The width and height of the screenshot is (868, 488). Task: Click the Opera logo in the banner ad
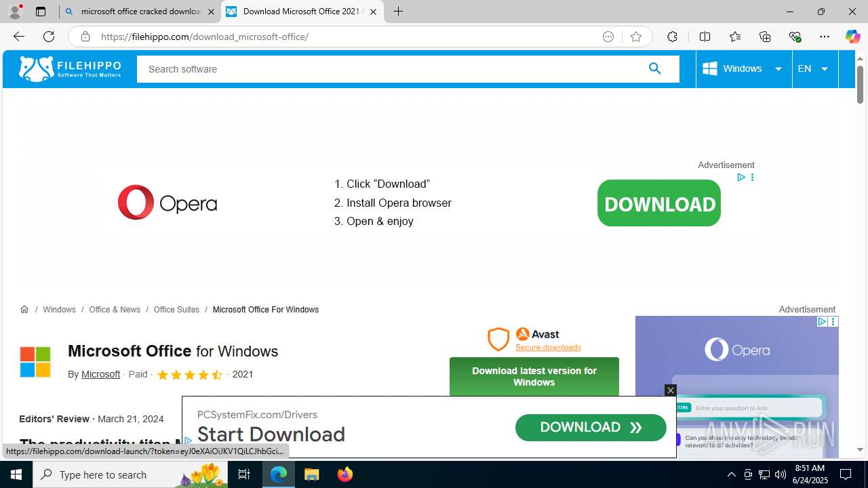point(167,203)
